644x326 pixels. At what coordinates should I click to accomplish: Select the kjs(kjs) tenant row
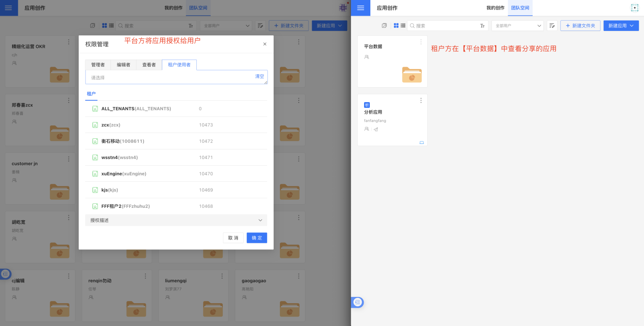point(176,190)
